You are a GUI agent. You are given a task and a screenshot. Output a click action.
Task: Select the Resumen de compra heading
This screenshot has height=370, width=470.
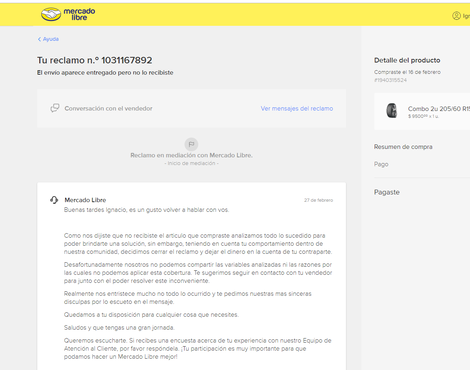pos(403,147)
